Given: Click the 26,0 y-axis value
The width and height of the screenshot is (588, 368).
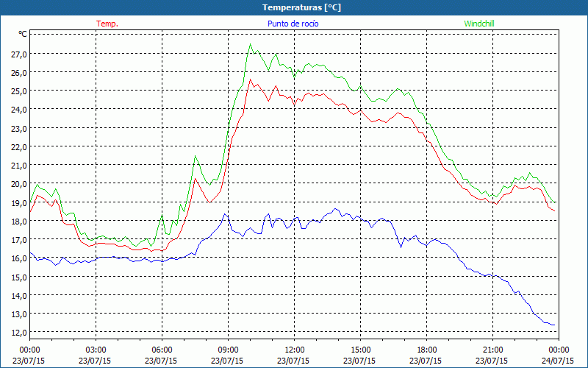Looking at the screenshot, I should click(19, 73).
